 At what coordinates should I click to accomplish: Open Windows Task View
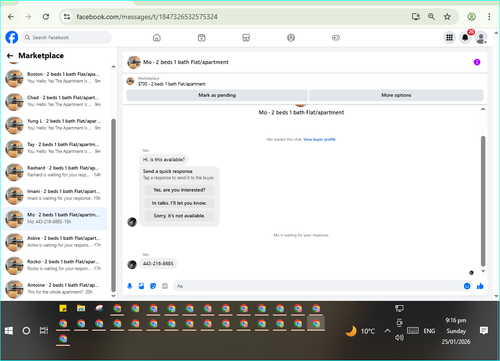[x=44, y=331]
